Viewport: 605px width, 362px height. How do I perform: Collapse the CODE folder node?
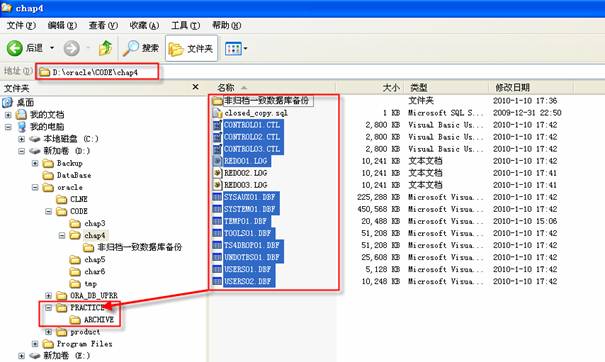point(48,211)
